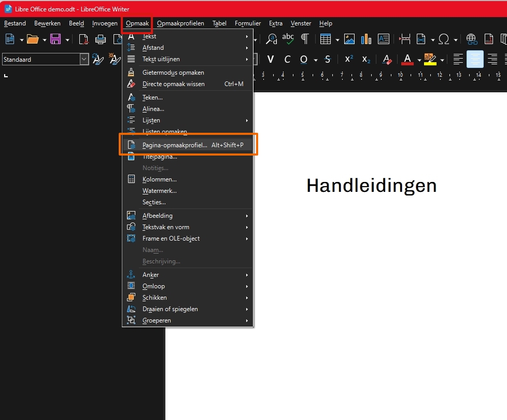Toggle underline O formatting button
Viewport: 507px width, 420px height.
(x=304, y=60)
